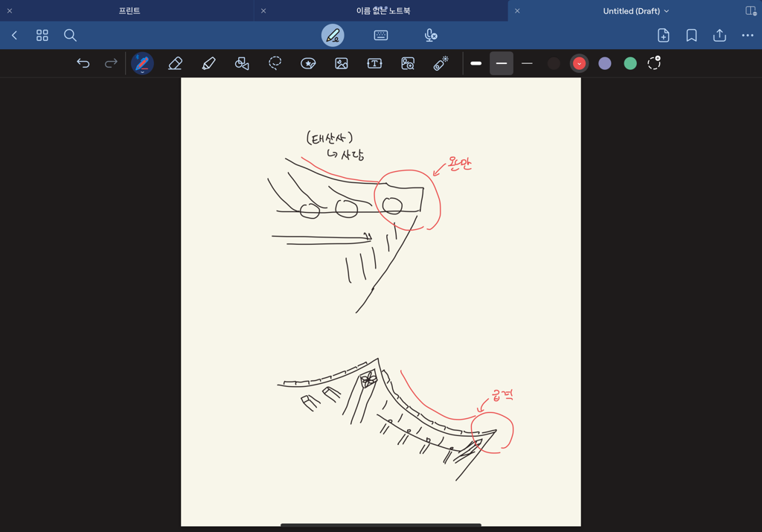Choose the Shapes tool
The width and height of the screenshot is (762, 532).
point(242,63)
